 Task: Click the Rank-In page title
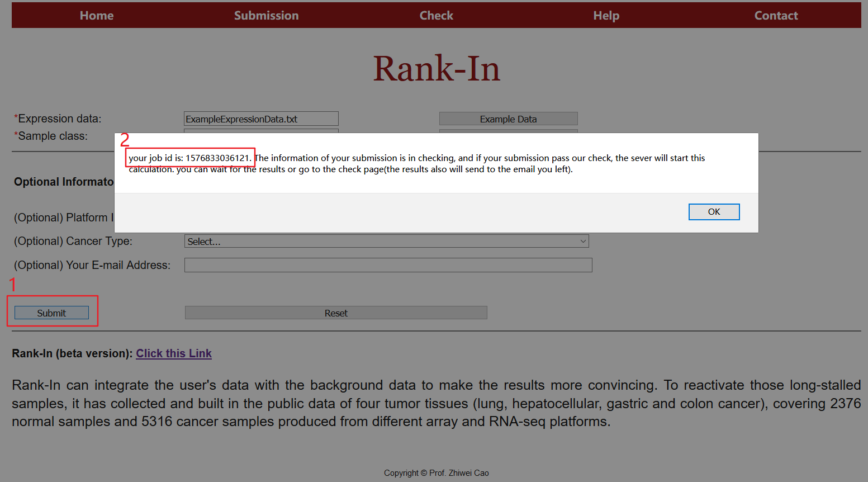pyautogui.click(x=437, y=69)
